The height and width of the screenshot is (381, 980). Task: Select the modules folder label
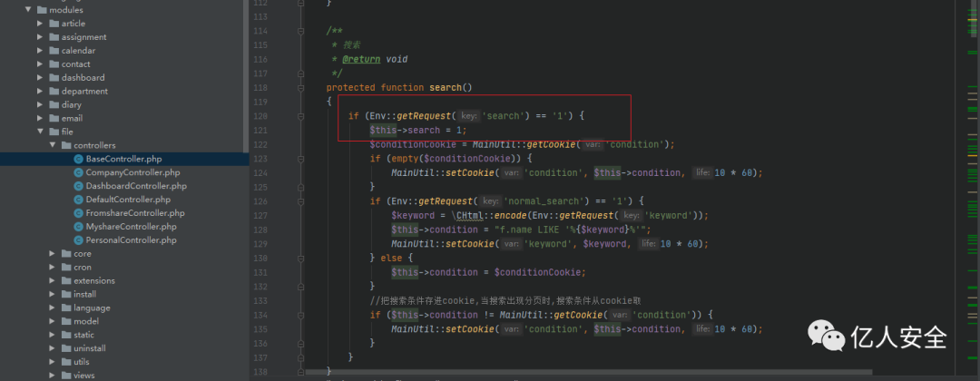point(66,10)
